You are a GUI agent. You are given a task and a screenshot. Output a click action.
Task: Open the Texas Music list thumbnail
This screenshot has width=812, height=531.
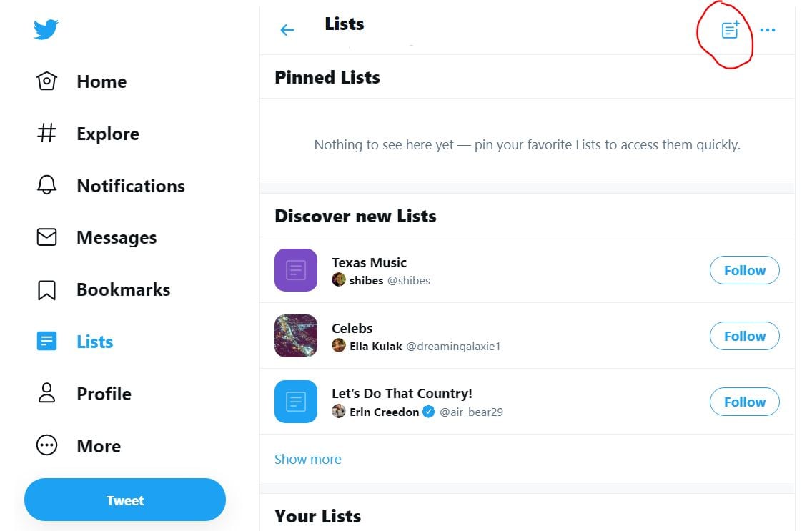tap(295, 270)
